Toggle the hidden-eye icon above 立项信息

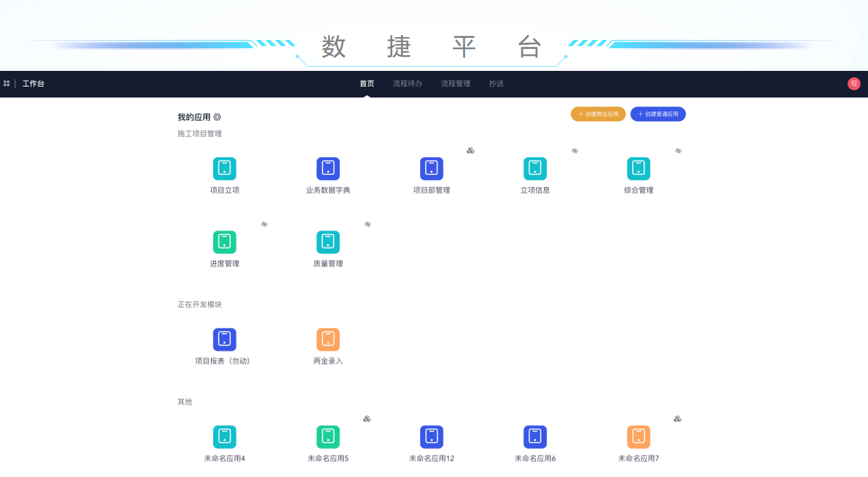tap(574, 151)
